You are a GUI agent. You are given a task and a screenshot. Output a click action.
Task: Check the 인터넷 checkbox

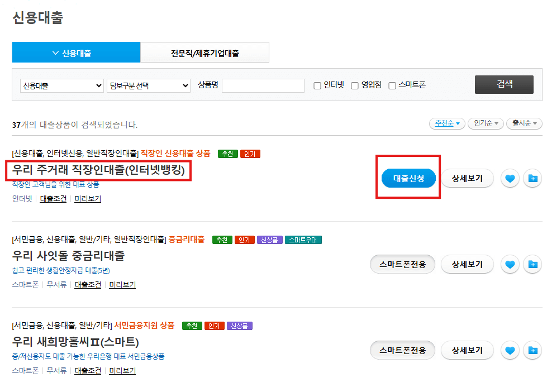pyautogui.click(x=317, y=85)
